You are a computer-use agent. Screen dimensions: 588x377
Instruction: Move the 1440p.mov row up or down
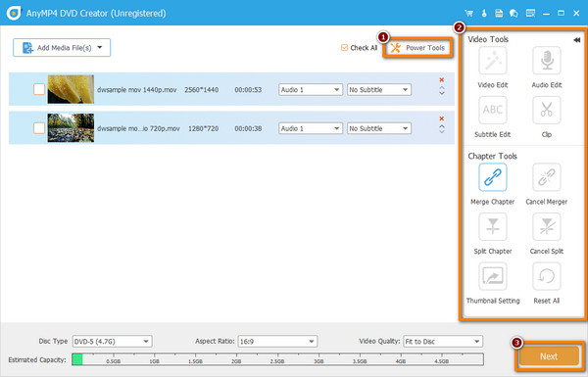tap(442, 90)
